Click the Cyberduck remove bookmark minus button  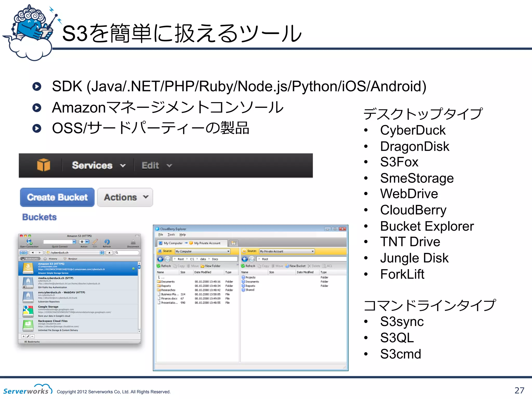32,336
